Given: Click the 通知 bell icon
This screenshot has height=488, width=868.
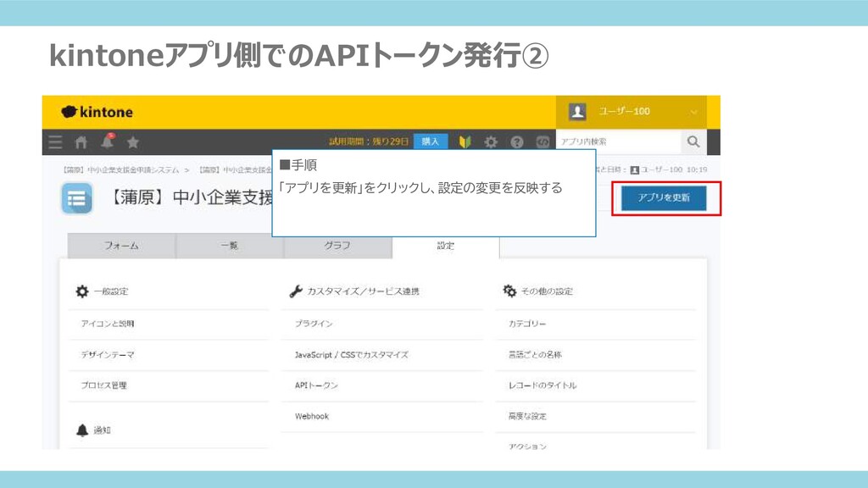Looking at the screenshot, I should point(82,430).
